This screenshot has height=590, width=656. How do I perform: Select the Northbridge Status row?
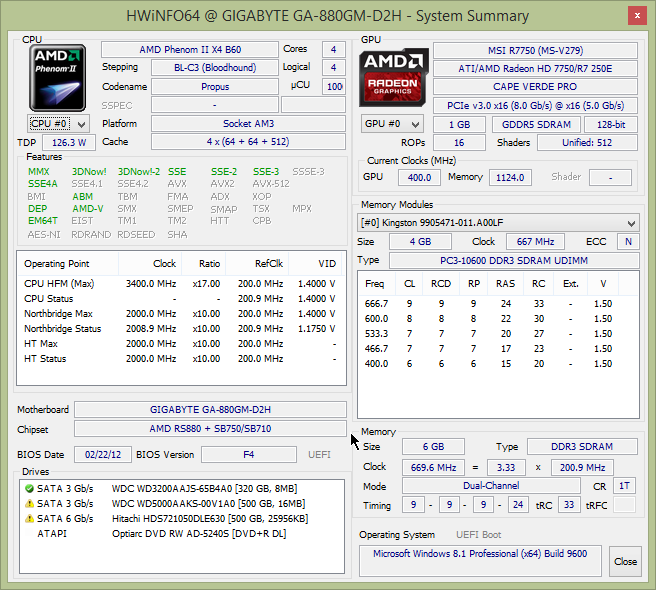click(181, 328)
